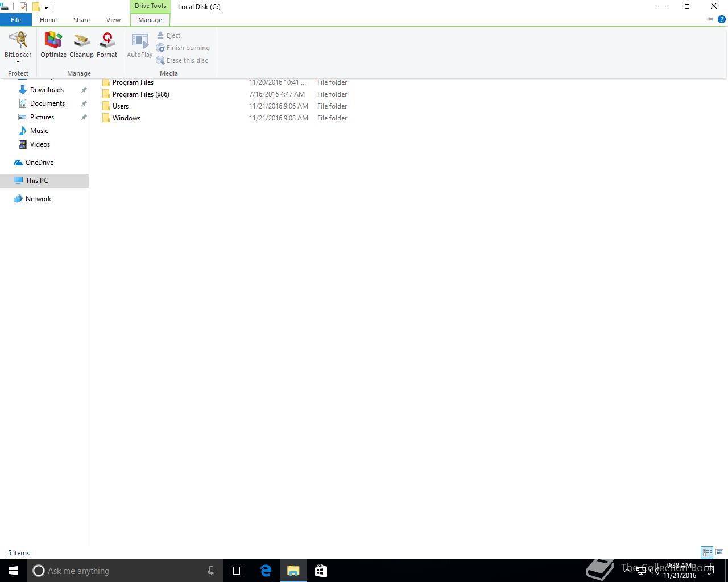Image resolution: width=728 pixels, height=582 pixels.
Task: Switch to the View ribbon tab
Action: 113,20
